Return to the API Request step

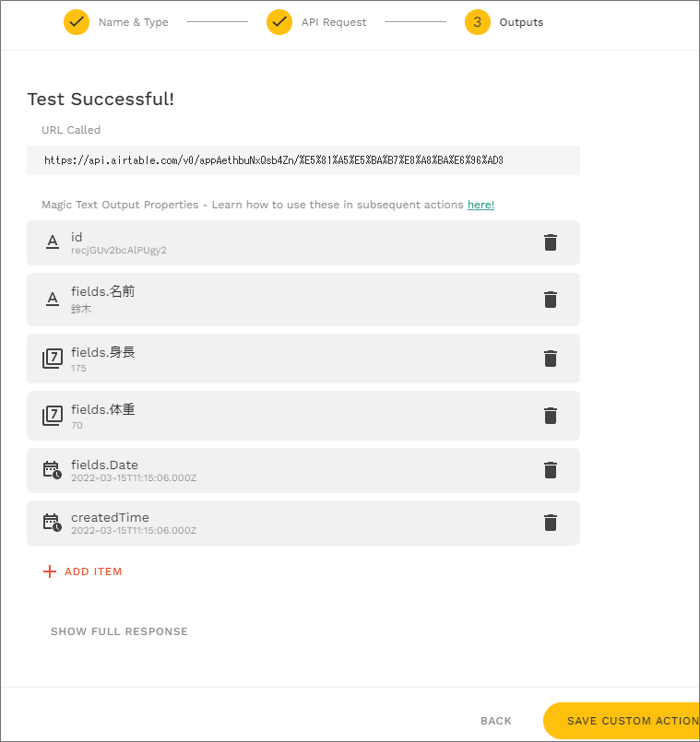(x=279, y=22)
